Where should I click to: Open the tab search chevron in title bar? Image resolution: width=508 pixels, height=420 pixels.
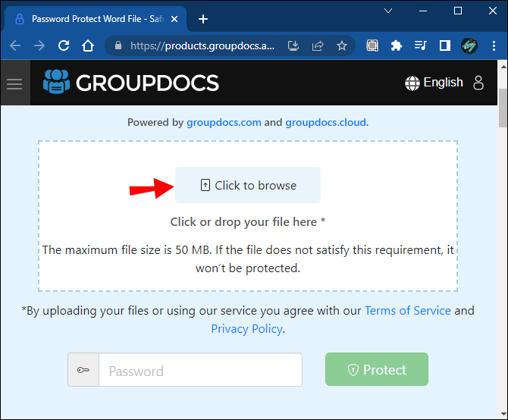tap(388, 11)
